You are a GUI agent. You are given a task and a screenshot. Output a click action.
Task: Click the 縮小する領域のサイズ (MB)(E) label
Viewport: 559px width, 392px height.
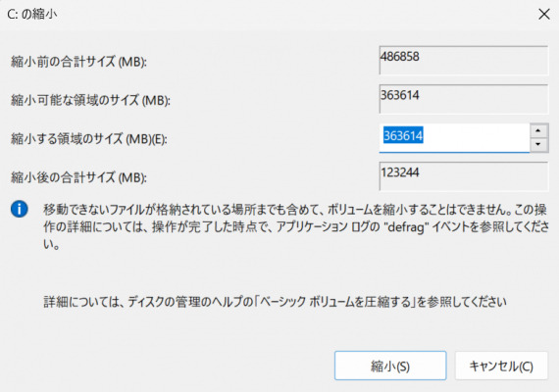click(89, 138)
